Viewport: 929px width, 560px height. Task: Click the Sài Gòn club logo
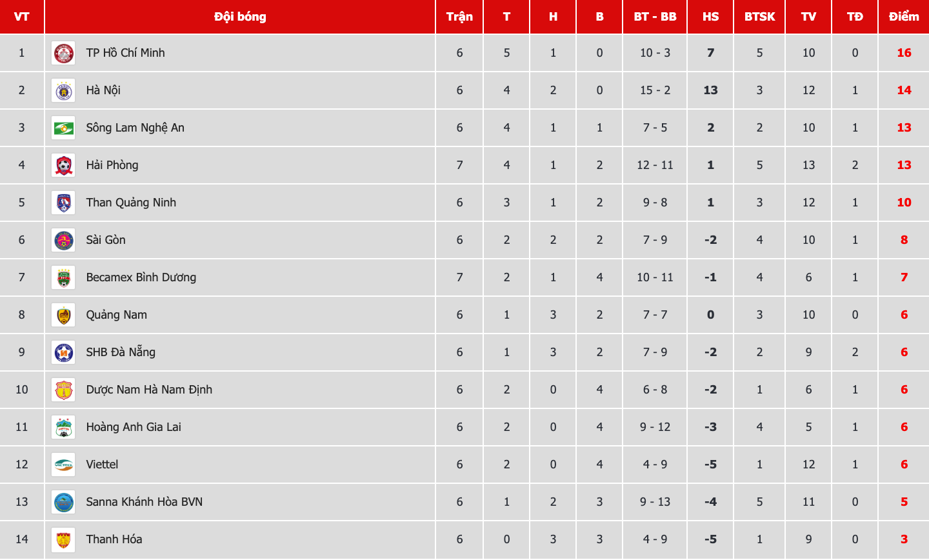(x=63, y=240)
